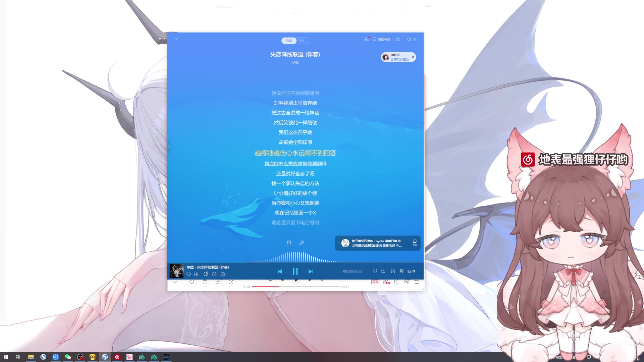This screenshot has width=644, height=362.
Task: Like the track in NetEase white bar
Action: (x=192, y=282)
